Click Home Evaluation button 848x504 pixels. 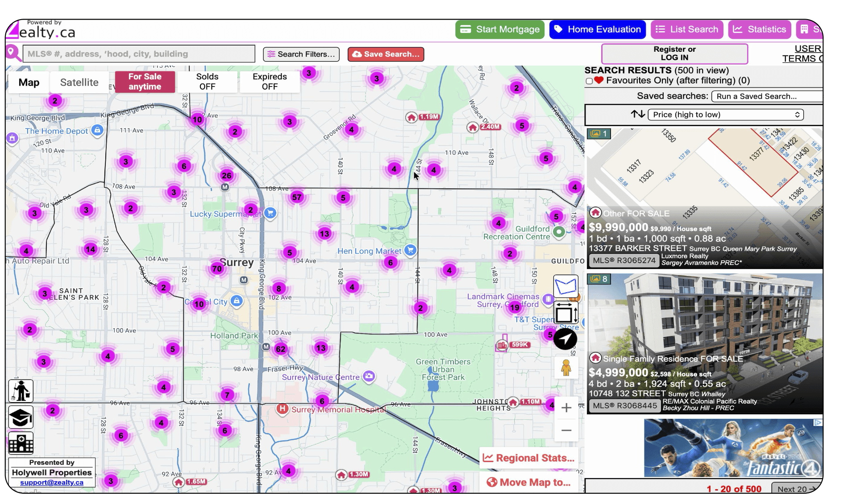pyautogui.click(x=598, y=29)
